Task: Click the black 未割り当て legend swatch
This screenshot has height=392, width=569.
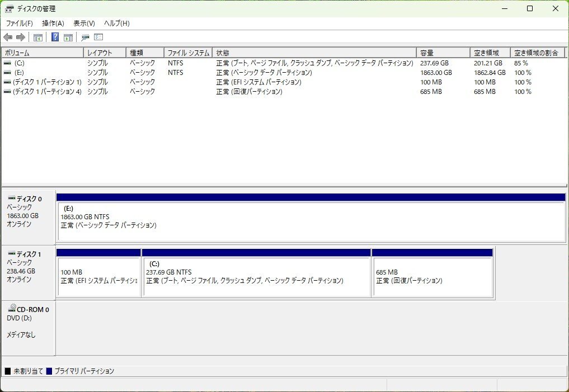Action: 8,371
